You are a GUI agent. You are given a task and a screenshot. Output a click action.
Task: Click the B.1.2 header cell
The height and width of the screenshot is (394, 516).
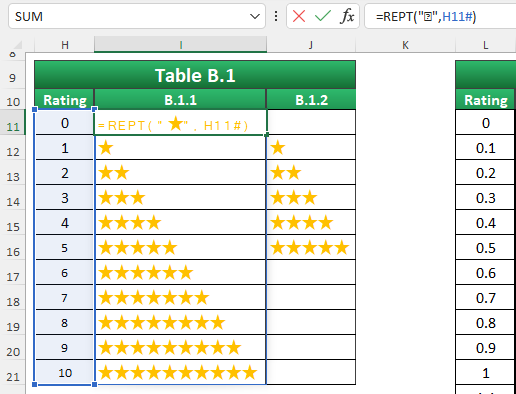coord(311,99)
